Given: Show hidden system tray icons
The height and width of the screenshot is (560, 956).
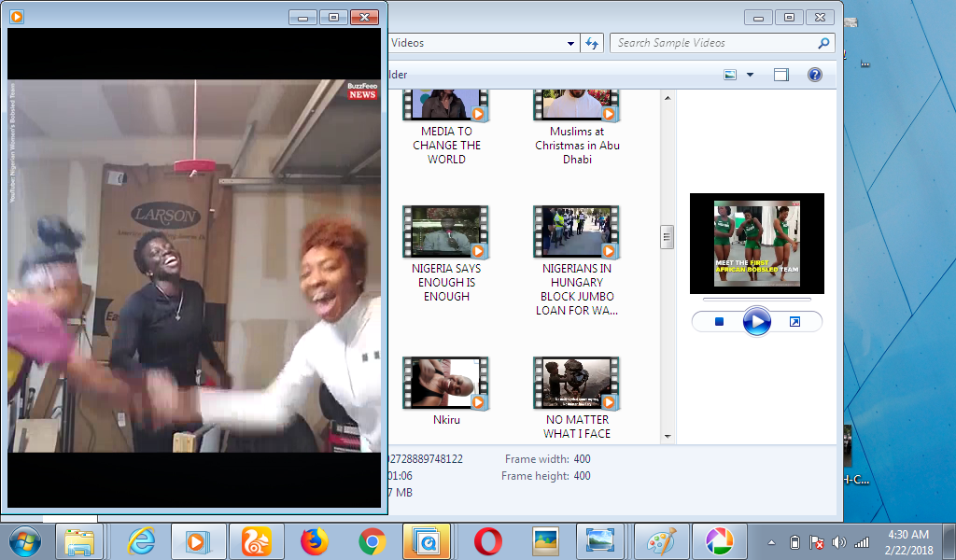Looking at the screenshot, I should click(771, 542).
